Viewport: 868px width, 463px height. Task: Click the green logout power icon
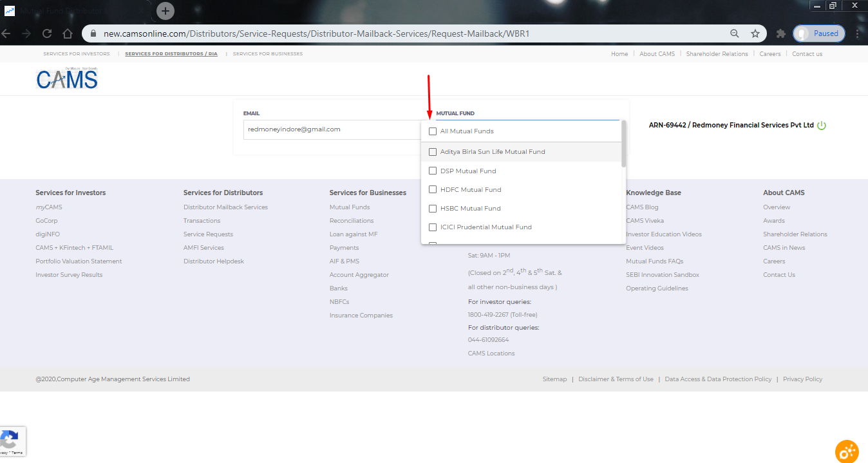(822, 126)
